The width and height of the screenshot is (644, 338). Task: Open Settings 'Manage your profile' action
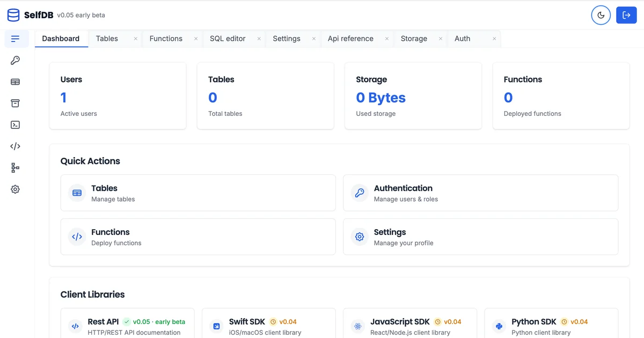click(x=481, y=237)
